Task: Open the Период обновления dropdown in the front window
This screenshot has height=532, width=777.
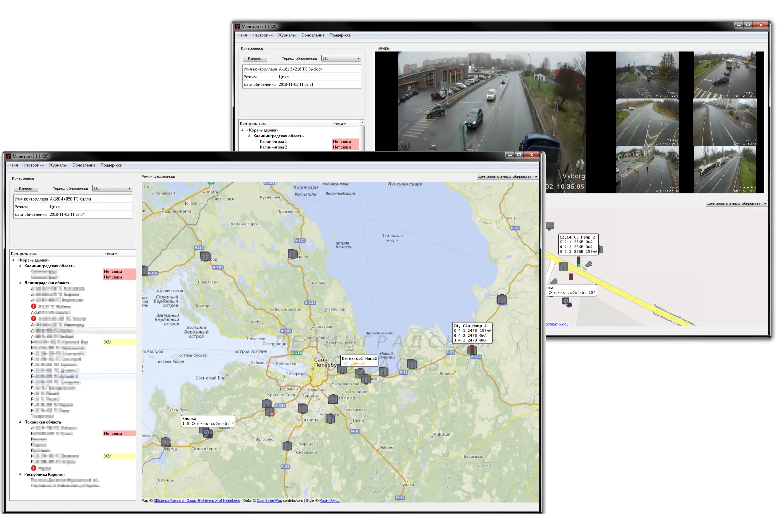Action: click(112, 188)
